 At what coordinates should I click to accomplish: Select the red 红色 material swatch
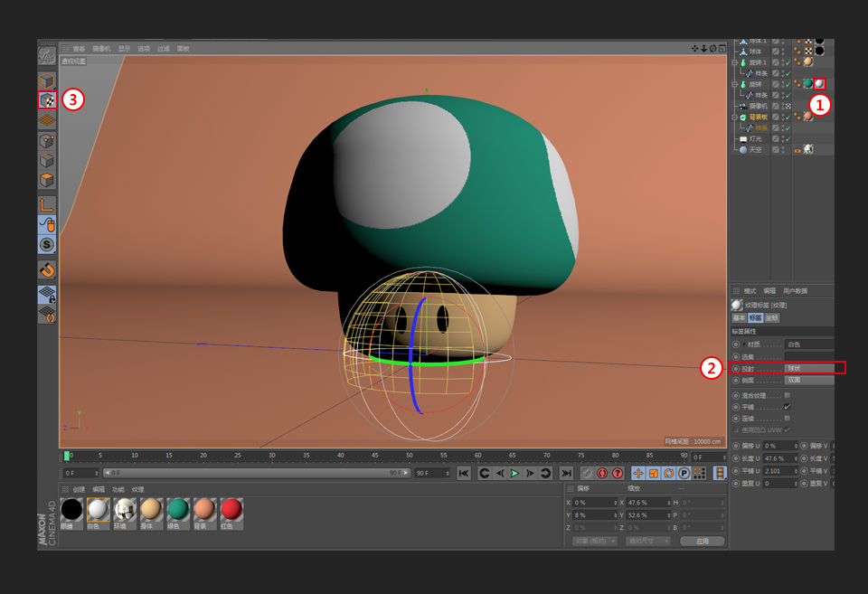coord(232,510)
